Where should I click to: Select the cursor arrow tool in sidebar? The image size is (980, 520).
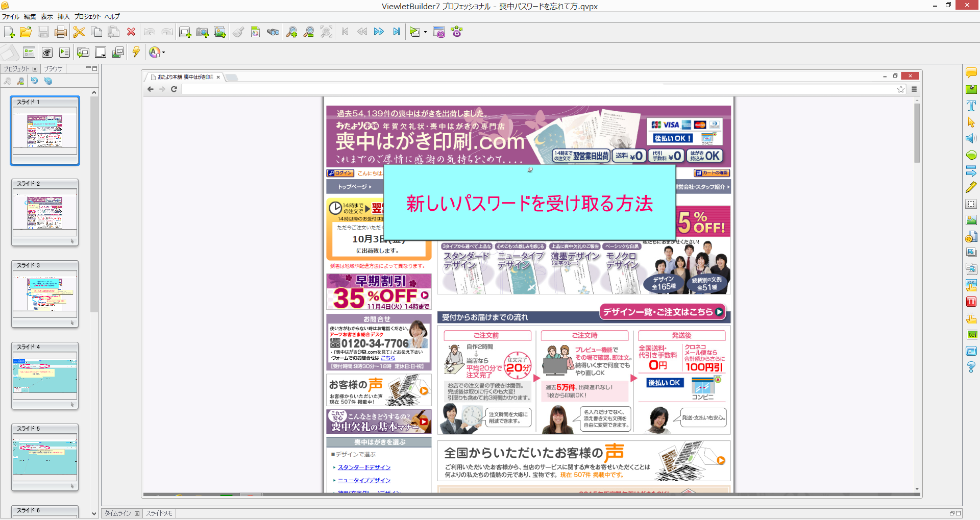coord(971,122)
